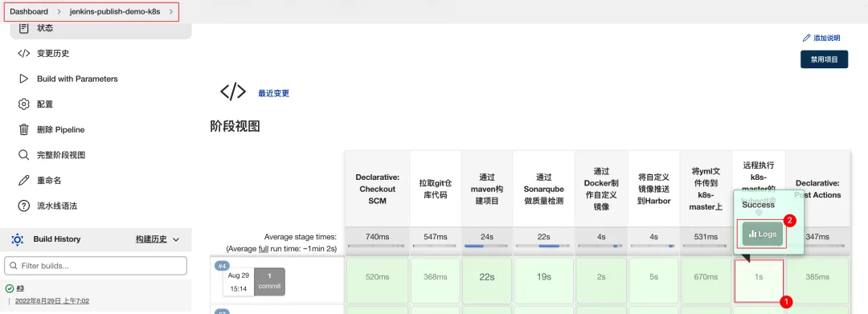Click the search magnifier in Filter builds box

(14, 266)
